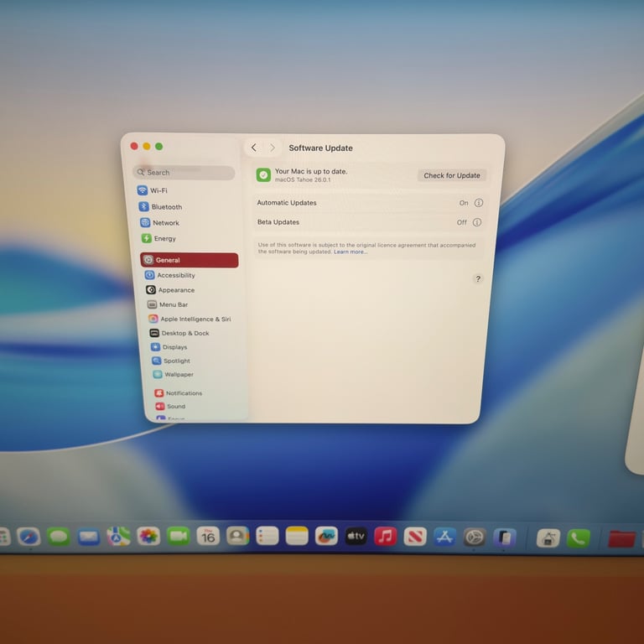644x644 pixels.
Task: Select Energy in the sidebar
Action: click(x=158, y=238)
